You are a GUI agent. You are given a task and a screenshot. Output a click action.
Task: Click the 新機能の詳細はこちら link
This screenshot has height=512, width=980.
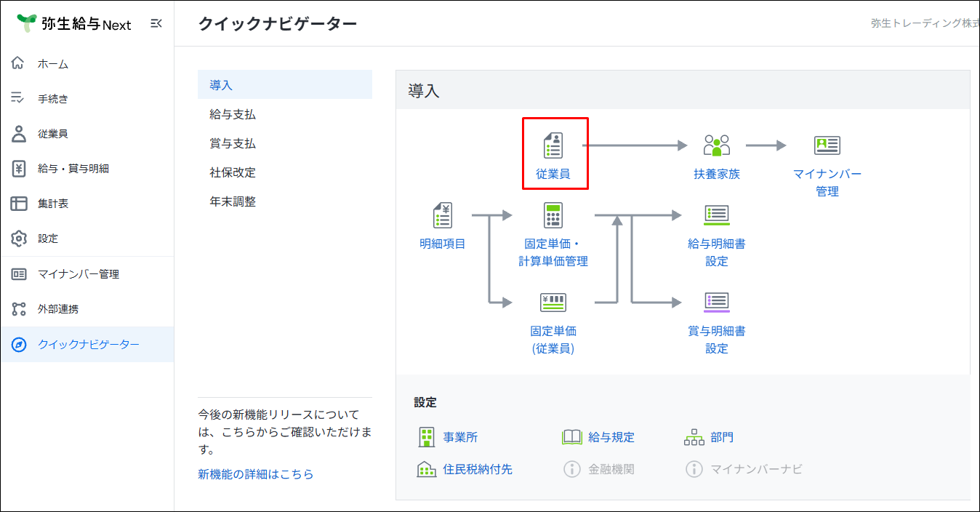point(256,474)
